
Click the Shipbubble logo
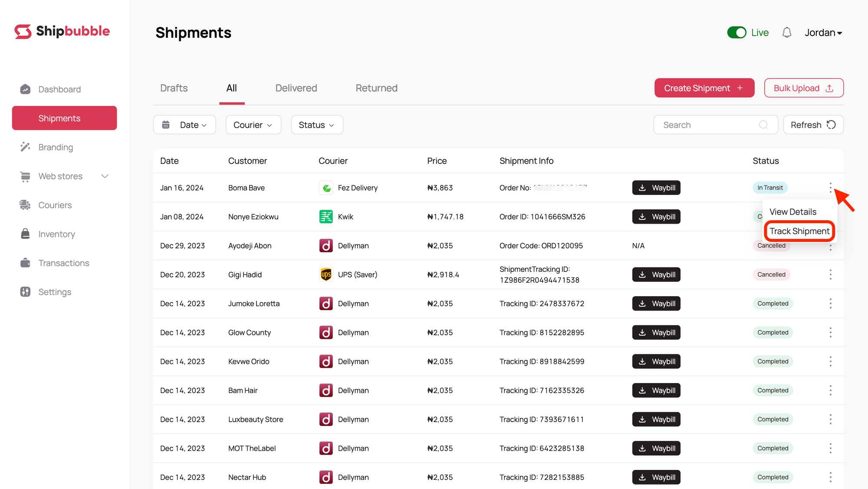(62, 31)
